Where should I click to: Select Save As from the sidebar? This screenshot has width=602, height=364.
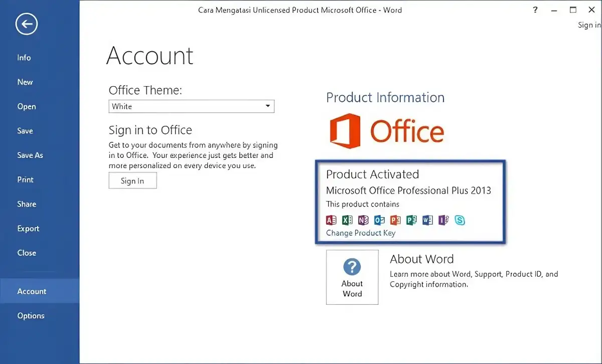coord(30,155)
